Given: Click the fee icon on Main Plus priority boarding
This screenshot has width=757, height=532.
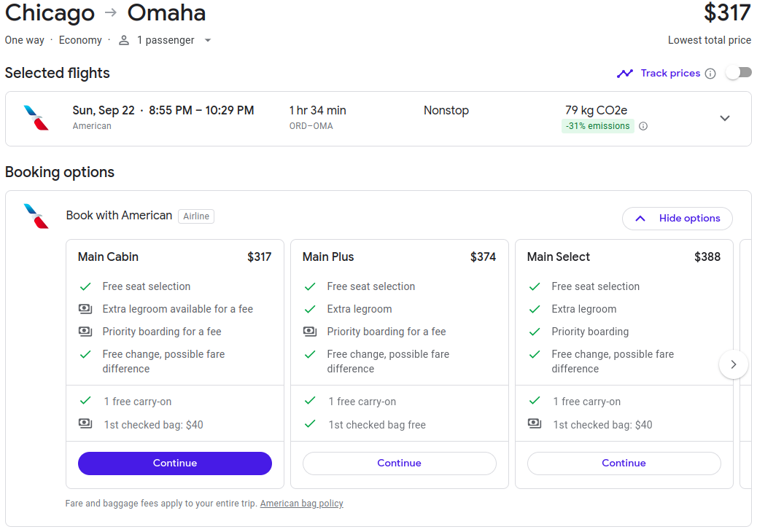Looking at the screenshot, I should click(x=311, y=332).
